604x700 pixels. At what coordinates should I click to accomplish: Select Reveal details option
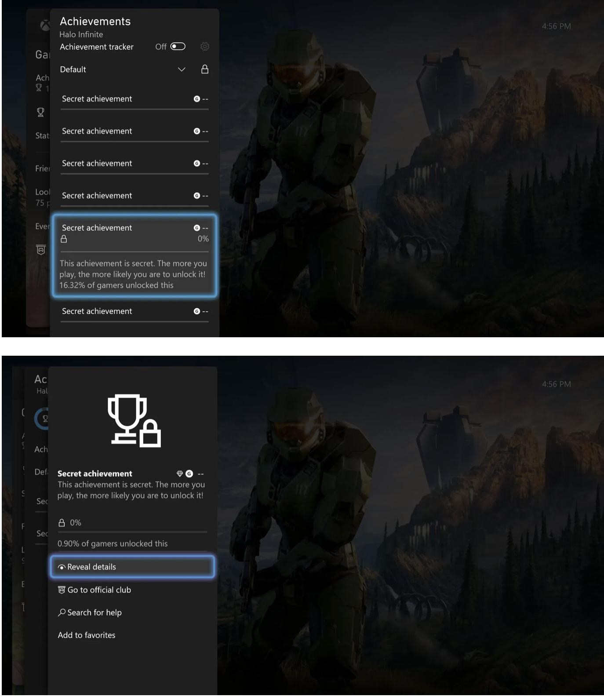pos(132,567)
